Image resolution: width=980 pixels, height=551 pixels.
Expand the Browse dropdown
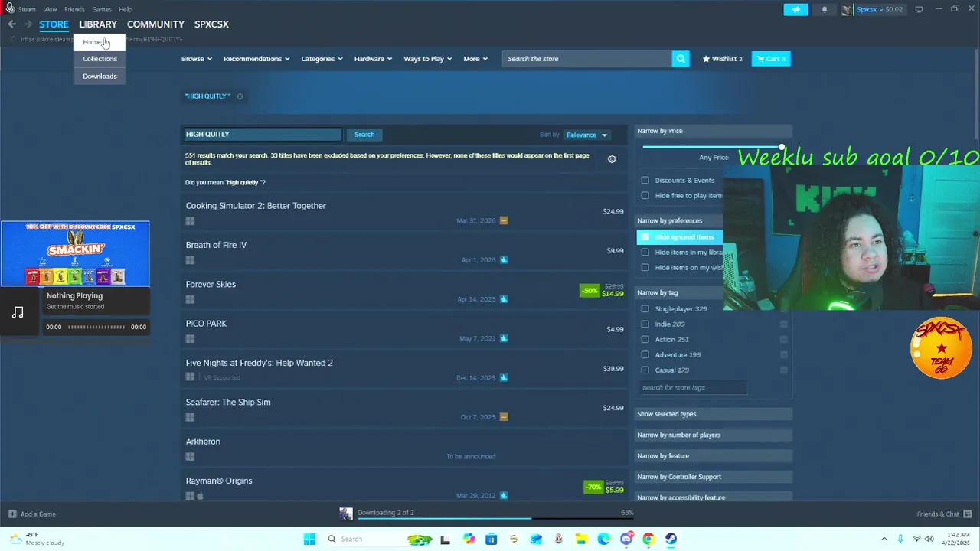[197, 59]
